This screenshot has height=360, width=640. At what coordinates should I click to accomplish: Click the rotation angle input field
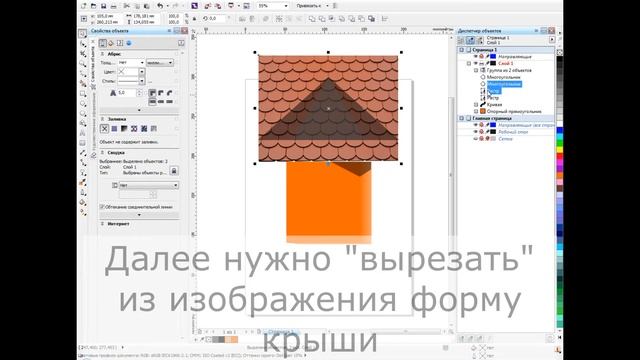217,19
